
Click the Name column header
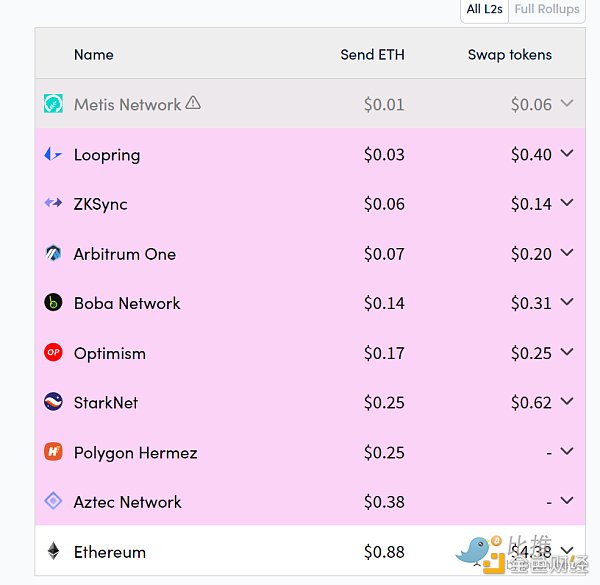[x=94, y=55]
